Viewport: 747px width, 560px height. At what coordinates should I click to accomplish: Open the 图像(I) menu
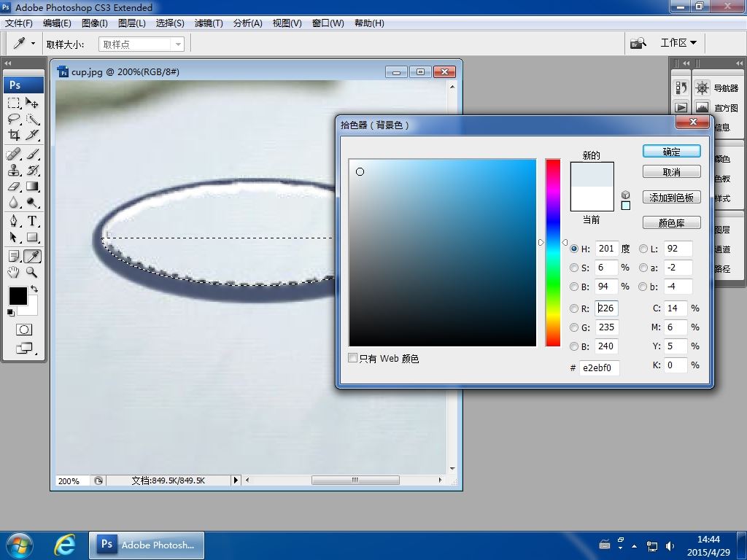tap(95, 23)
